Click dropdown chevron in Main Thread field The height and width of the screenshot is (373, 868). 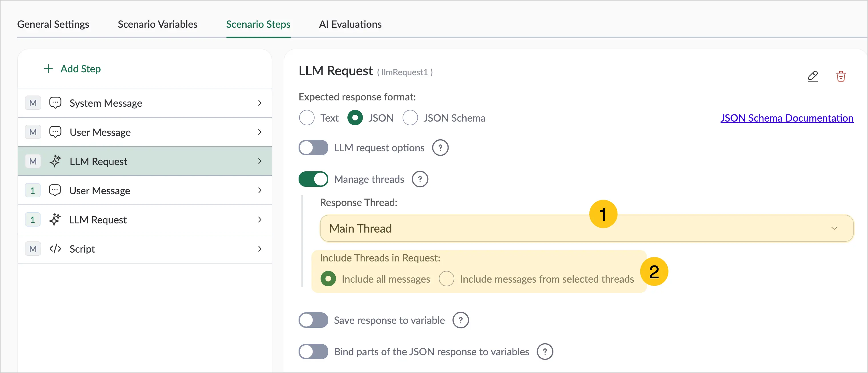tap(834, 228)
